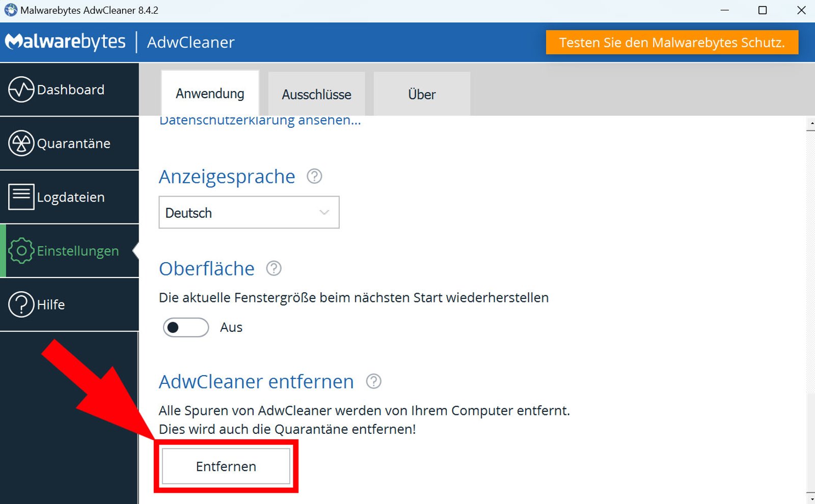Click the chevron in the language combo box
The height and width of the screenshot is (504, 815).
pyautogui.click(x=323, y=212)
